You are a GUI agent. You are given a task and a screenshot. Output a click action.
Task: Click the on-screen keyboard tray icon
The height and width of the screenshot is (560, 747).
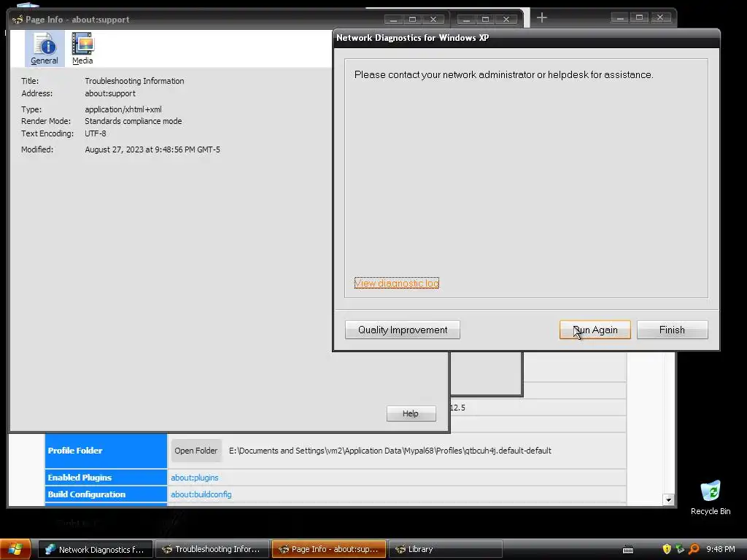[628, 550]
